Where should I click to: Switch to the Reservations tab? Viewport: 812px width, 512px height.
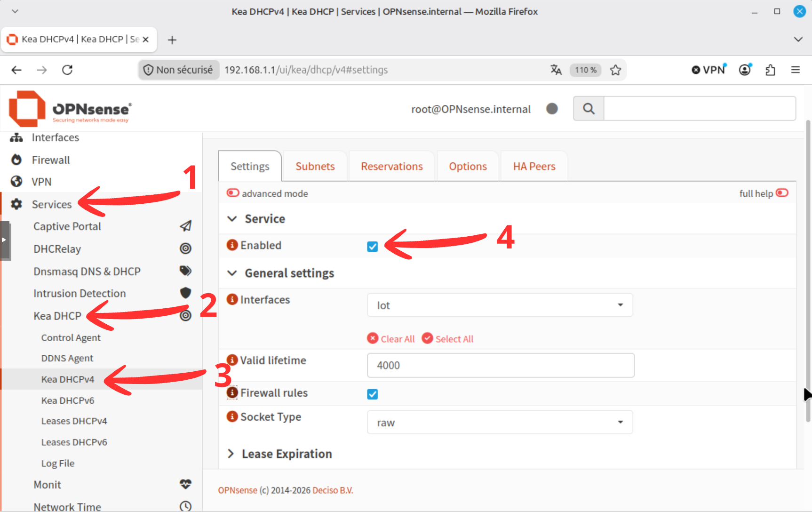pyautogui.click(x=392, y=166)
